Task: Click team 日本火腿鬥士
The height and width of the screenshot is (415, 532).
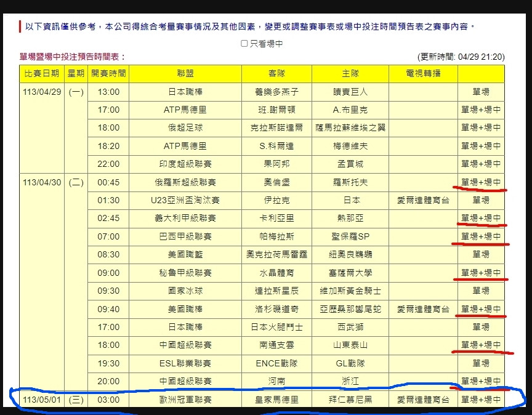Action: point(277,328)
